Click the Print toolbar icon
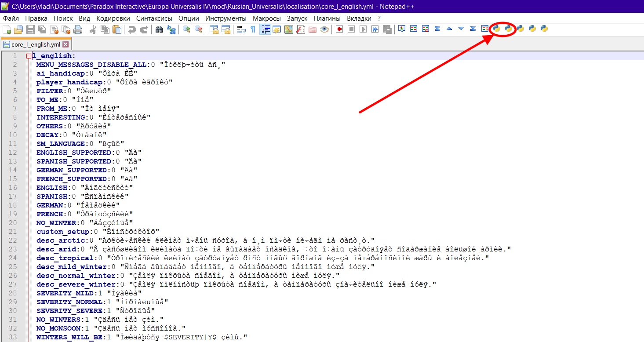This screenshot has width=644, height=342. (78, 29)
